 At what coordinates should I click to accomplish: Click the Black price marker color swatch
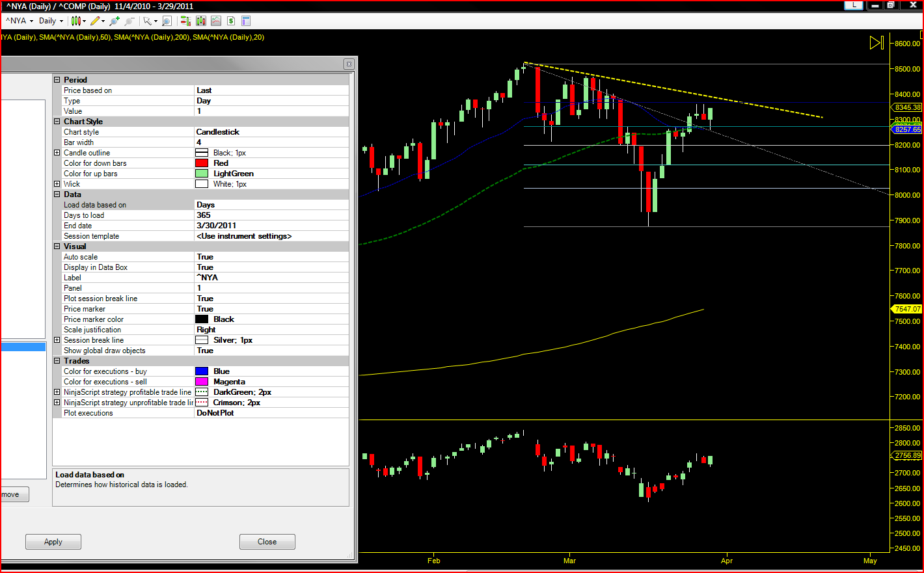click(x=202, y=319)
